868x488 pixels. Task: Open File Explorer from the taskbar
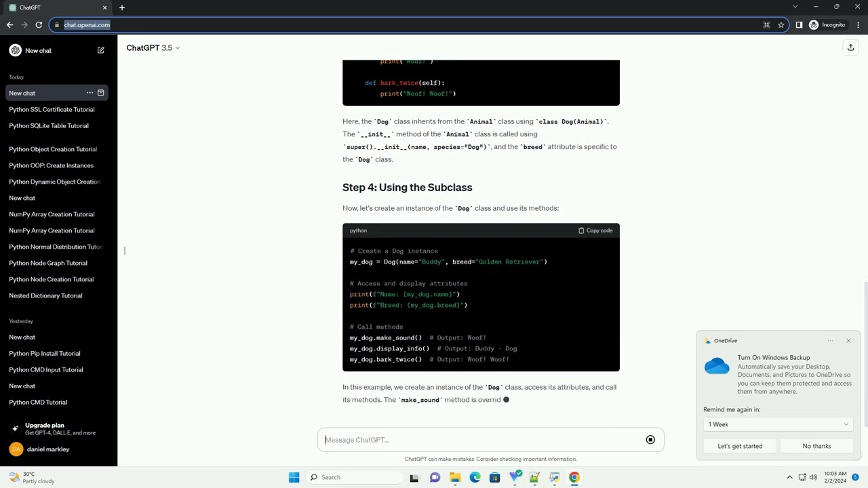tap(455, 477)
